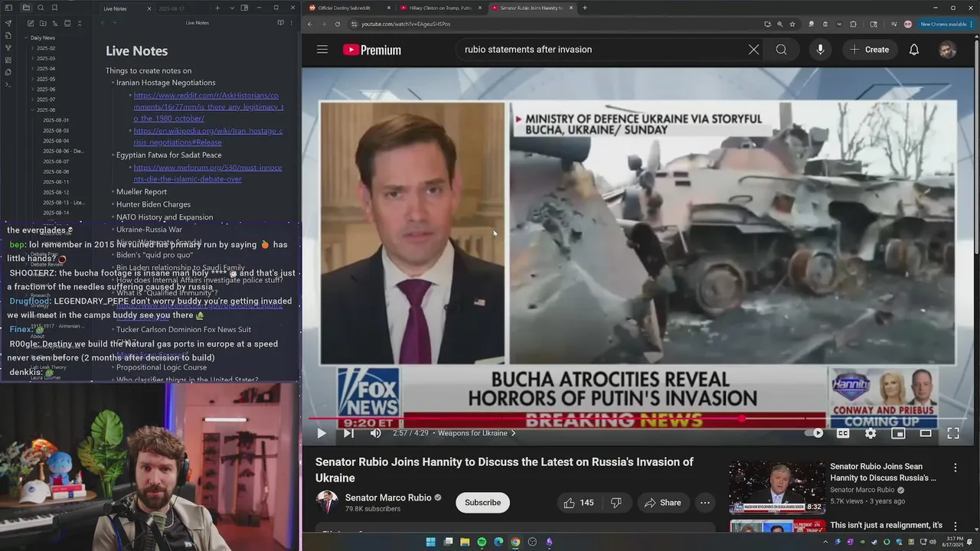Collapse the 2025-08 folder
Screen dimensions: 980x551
pyautogui.click(x=46, y=109)
